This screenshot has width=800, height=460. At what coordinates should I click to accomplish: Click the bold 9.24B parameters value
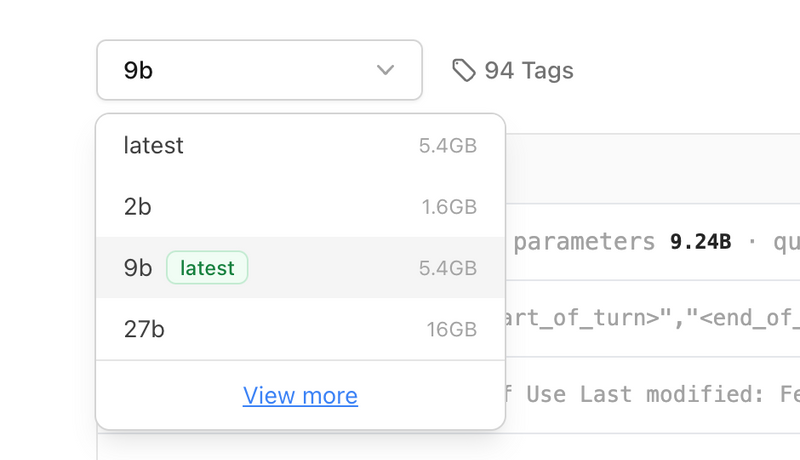[x=700, y=242]
